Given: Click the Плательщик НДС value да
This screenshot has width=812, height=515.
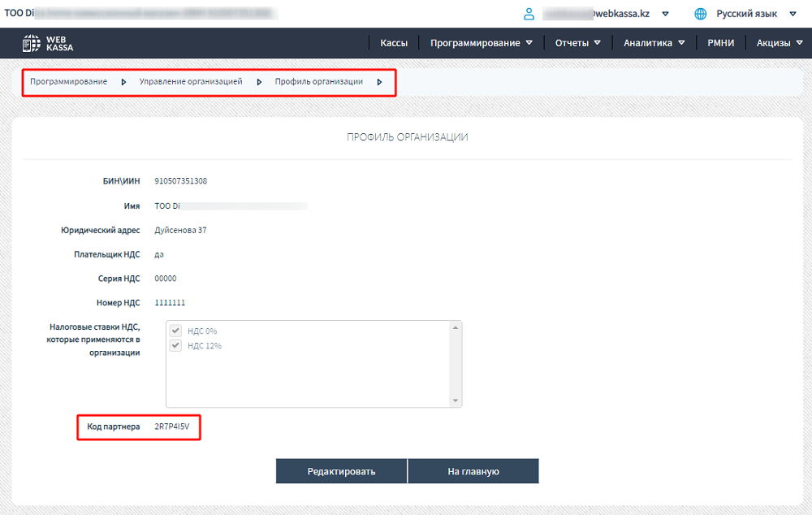Looking at the screenshot, I should 159,254.
